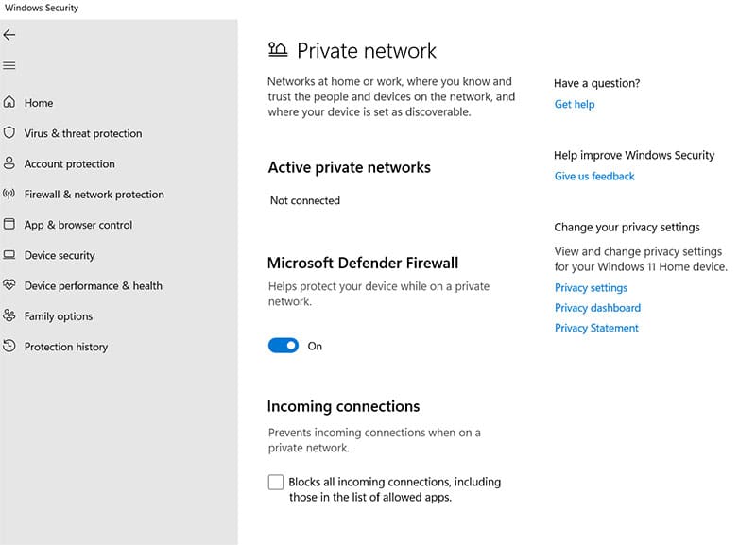
Task: Click the Firewall & network protection icon
Action: [x=11, y=194]
